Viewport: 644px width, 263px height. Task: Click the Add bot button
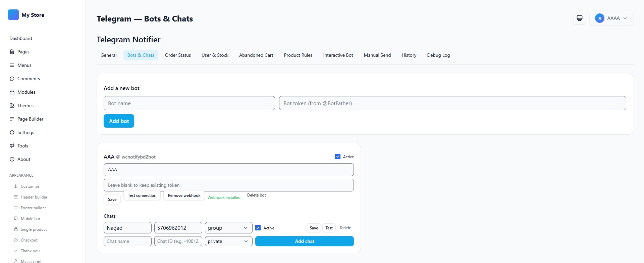pos(119,121)
